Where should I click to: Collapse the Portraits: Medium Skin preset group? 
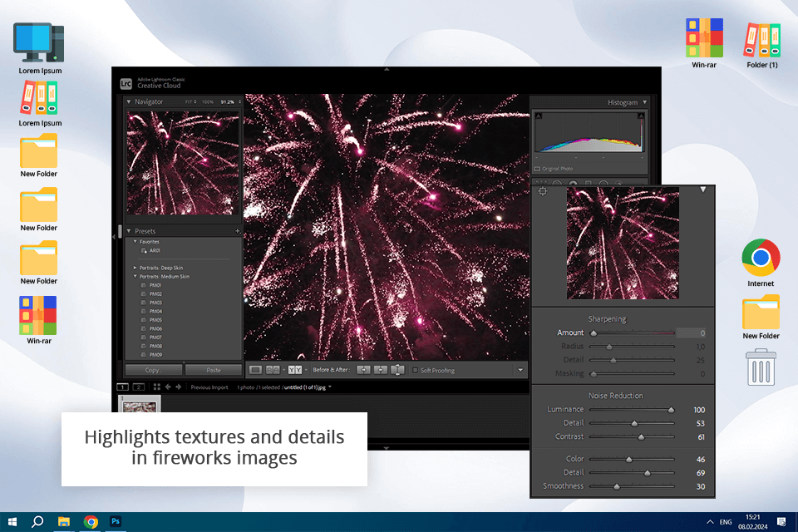135,277
